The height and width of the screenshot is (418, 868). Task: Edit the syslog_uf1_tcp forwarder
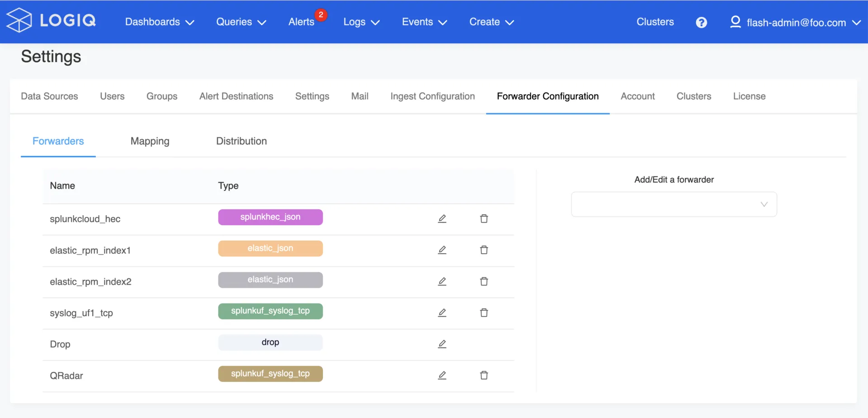click(442, 313)
